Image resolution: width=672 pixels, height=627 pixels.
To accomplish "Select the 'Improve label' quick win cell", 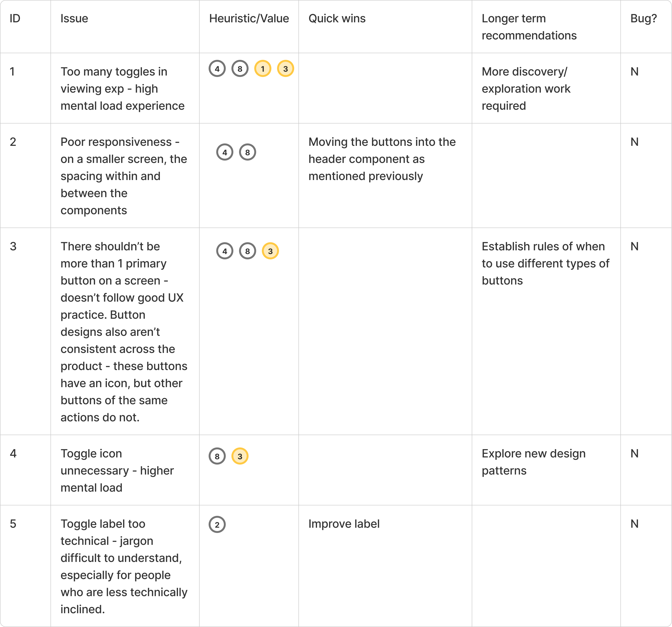I will point(344,524).
